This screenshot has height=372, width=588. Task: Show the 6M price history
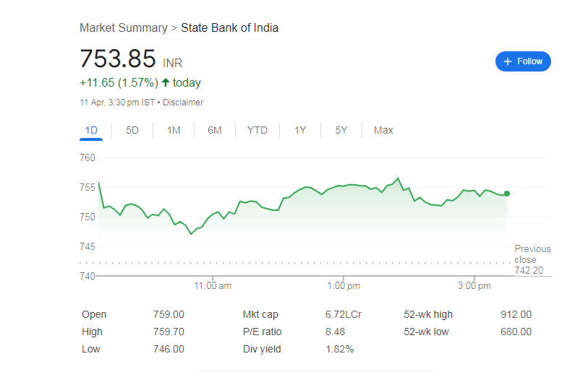215,130
